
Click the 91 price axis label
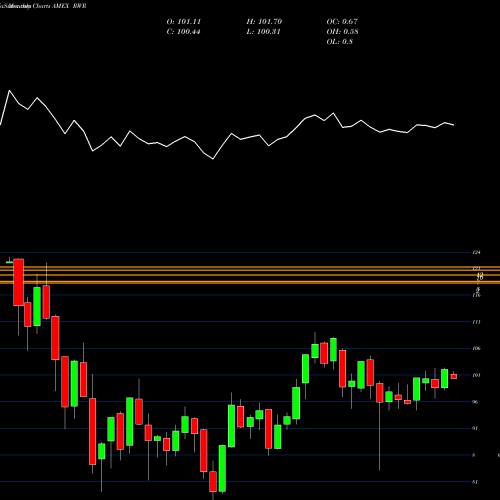coord(476,428)
